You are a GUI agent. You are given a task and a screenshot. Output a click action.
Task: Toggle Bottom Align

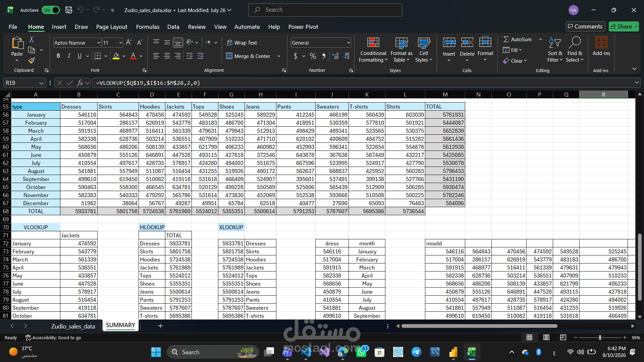coord(178,43)
